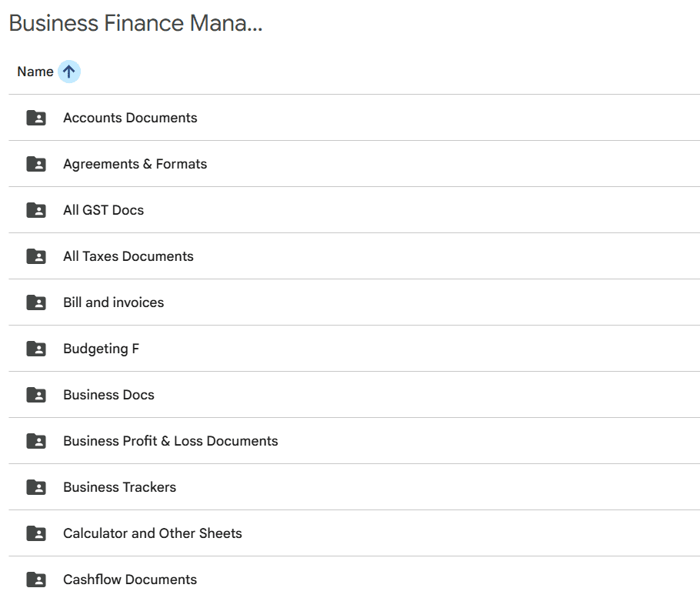Click the Business Finance Mana... folder title
The width and height of the screenshot is (700, 598).
[x=135, y=23]
